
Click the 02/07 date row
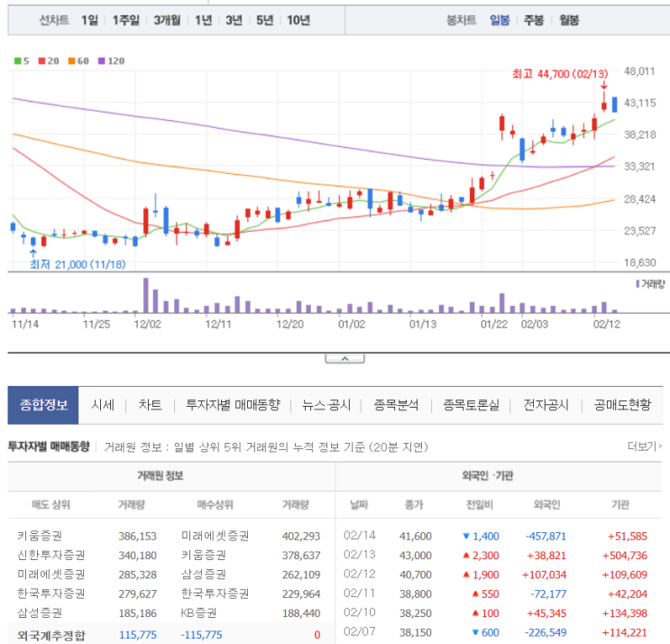click(x=360, y=631)
